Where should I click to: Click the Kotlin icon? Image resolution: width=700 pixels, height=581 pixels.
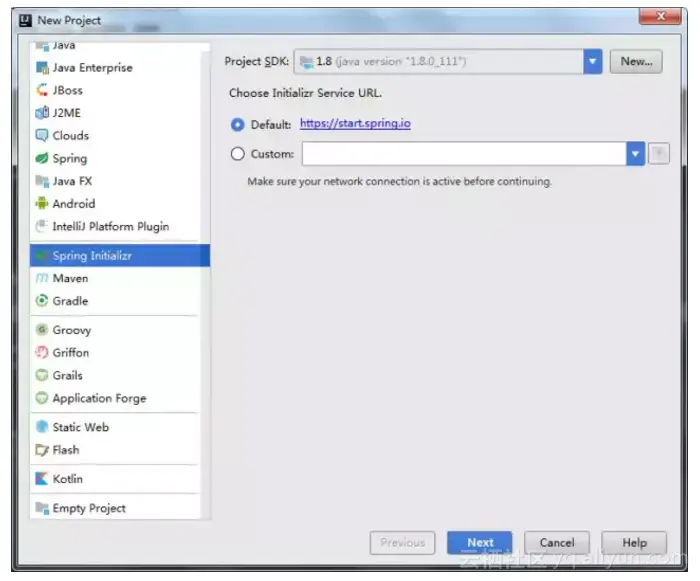point(42,479)
